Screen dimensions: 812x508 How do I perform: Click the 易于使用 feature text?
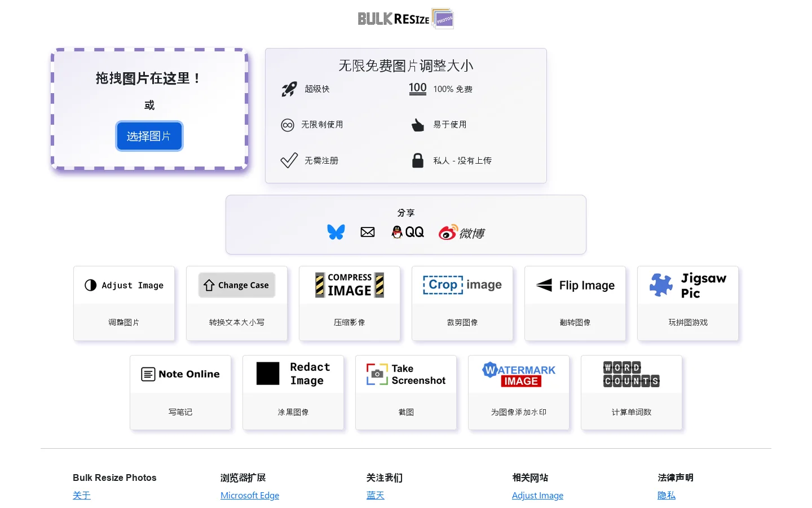(450, 124)
